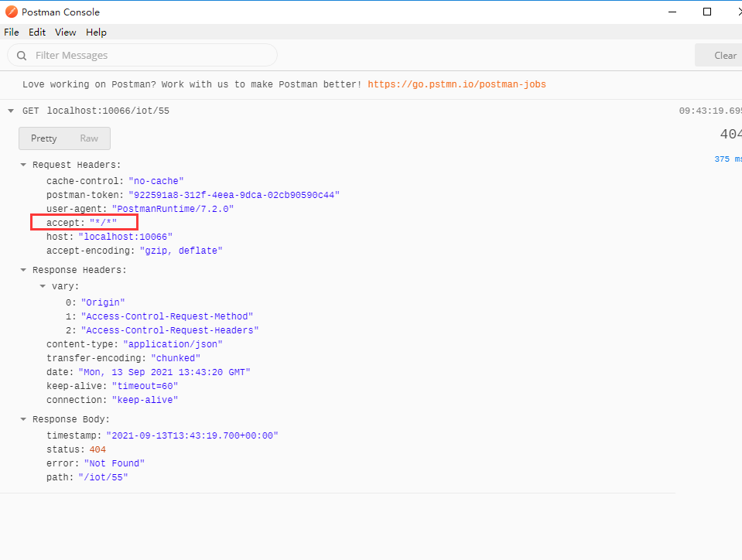Select the "Origin" vary entry
This screenshot has height=560, width=742.
pos(103,302)
